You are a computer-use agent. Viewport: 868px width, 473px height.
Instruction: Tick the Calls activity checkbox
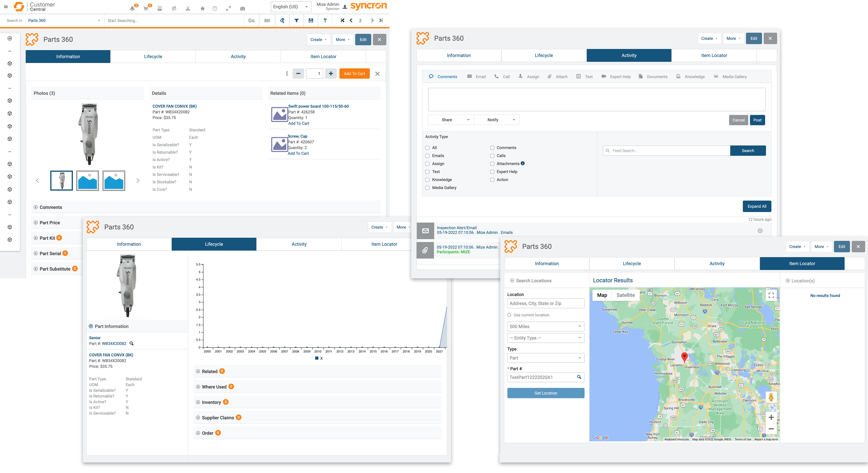pyautogui.click(x=492, y=156)
